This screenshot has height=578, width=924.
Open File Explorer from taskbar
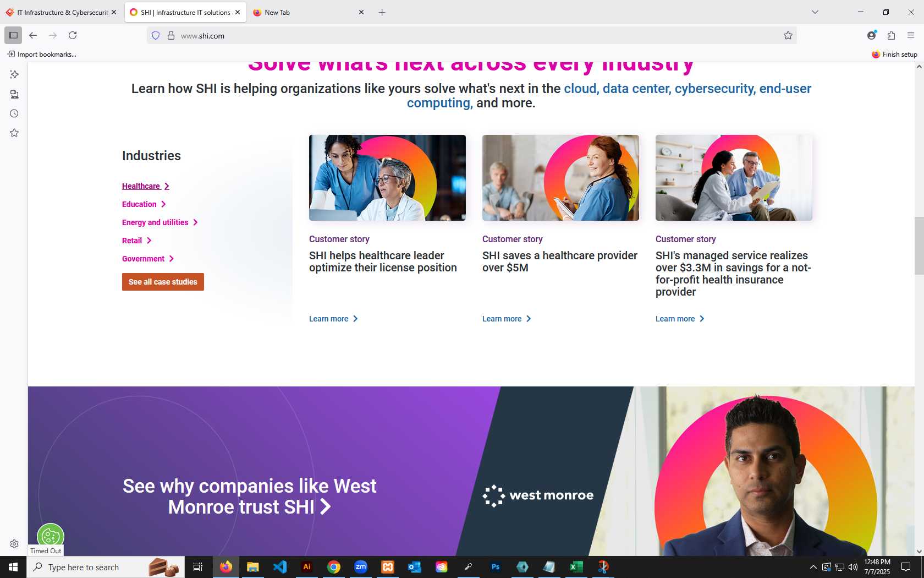click(x=253, y=567)
